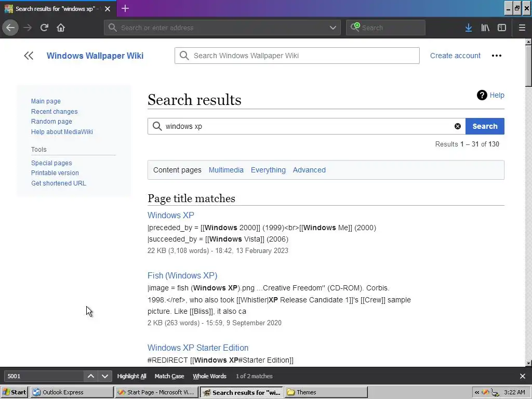Screen dimensions: 532x399
Task: Toggle Highlight All in find bar
Action: click(x=131, y=376)
